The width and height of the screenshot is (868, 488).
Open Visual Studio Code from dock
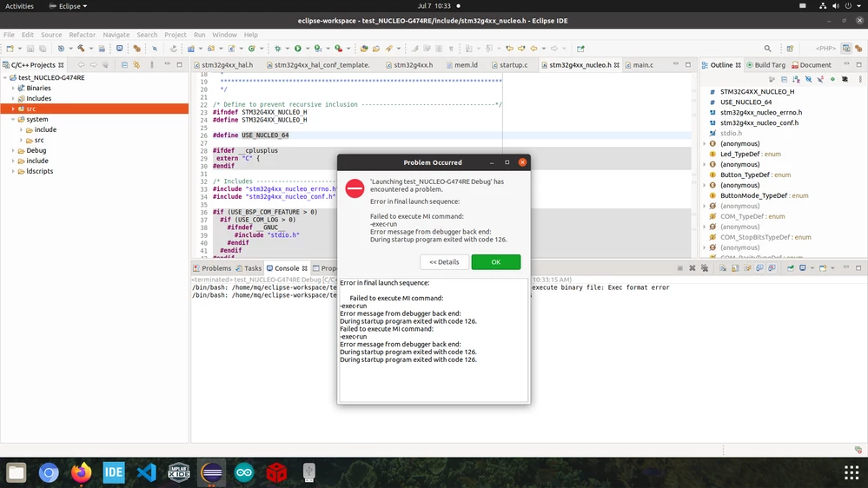tap(146, 472)
